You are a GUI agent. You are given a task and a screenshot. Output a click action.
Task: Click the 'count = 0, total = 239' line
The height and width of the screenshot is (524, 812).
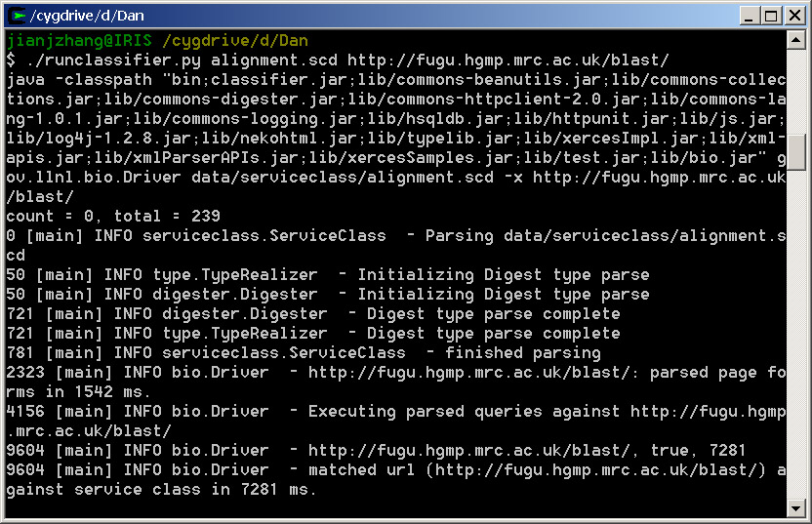[x=113, y=217]
